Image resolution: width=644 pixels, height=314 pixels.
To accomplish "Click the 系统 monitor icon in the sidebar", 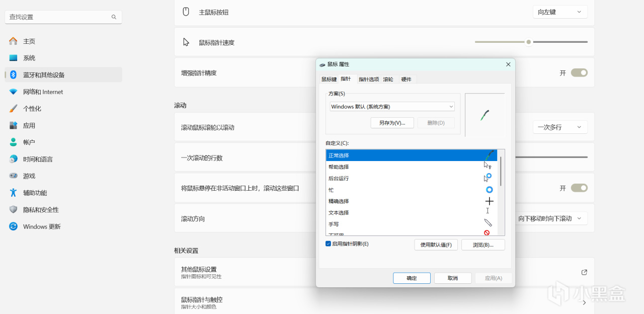I will (13, 58).
